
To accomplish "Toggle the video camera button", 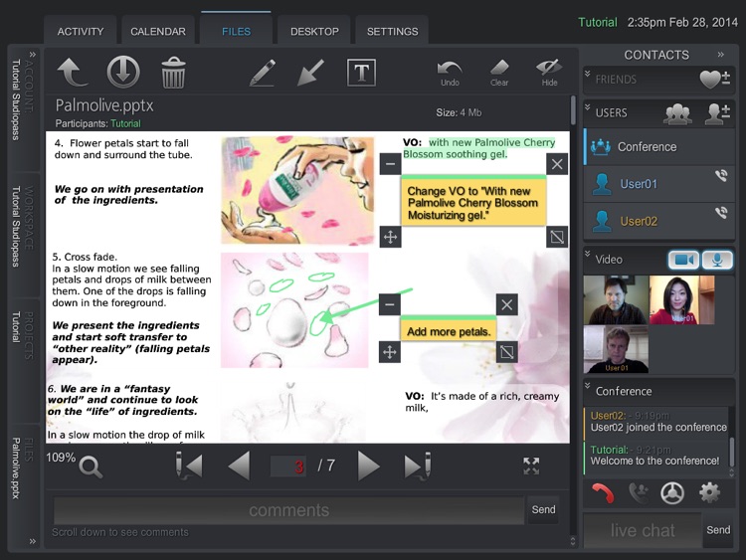I will click(683, 260).
